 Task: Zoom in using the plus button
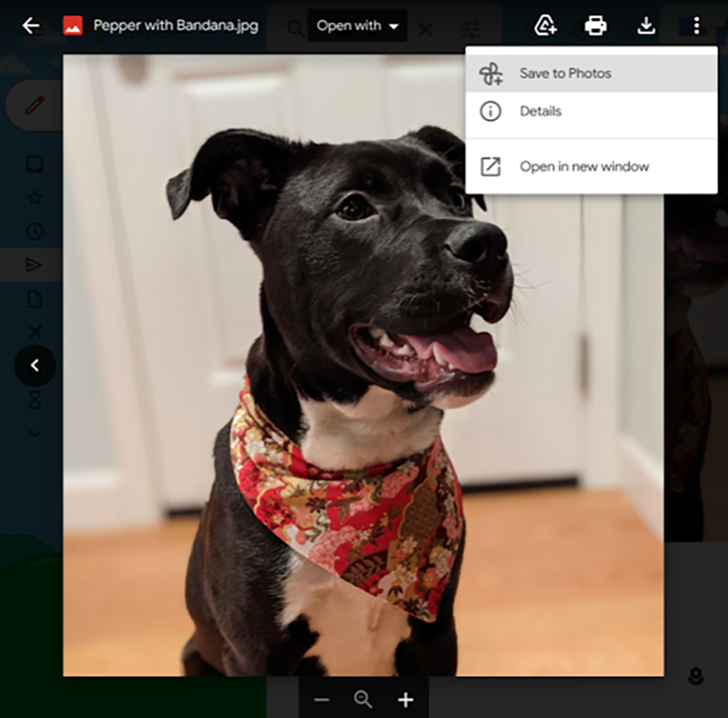406,700
